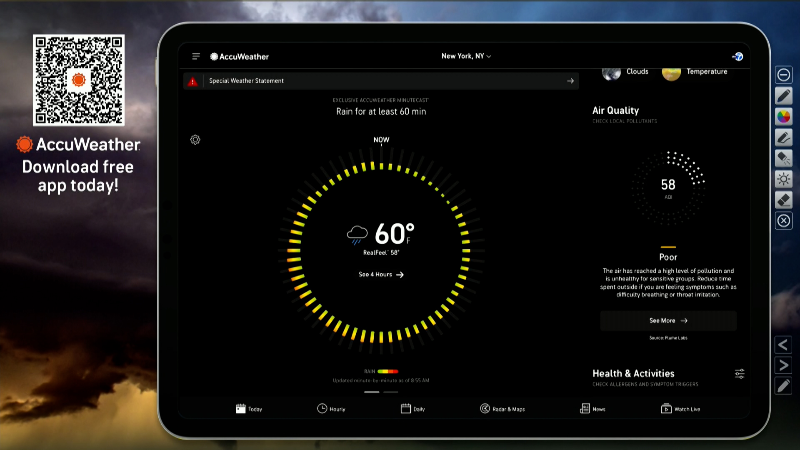Open the Radar & Maps tab
This screenshot has width=800, height=450.
click(503, 409)
